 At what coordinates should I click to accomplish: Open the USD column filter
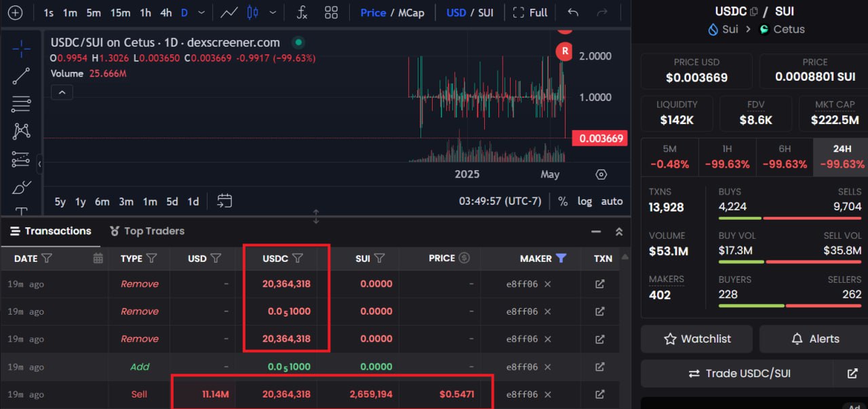click(x=216, y=258)
